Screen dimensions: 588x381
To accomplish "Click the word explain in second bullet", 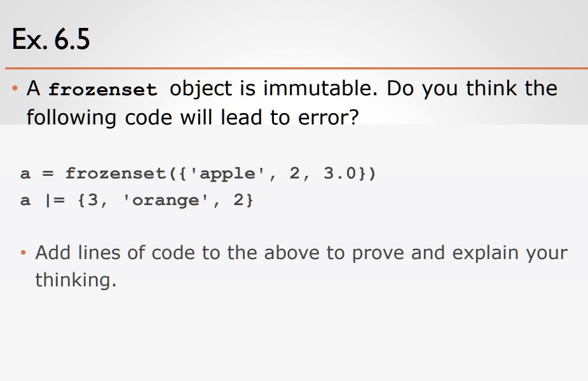I will click(x=485, y=253).
